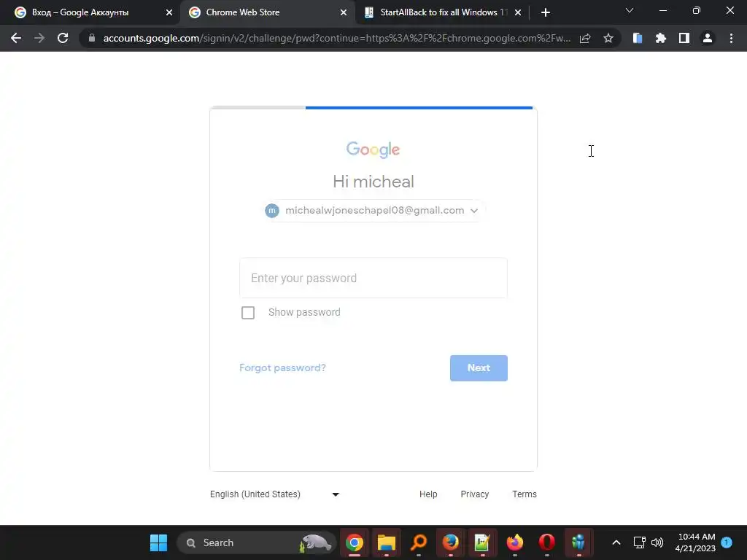This screenshot has width=747, height=560.
Task: Open the notification badge icon
Action: [727, 542]
